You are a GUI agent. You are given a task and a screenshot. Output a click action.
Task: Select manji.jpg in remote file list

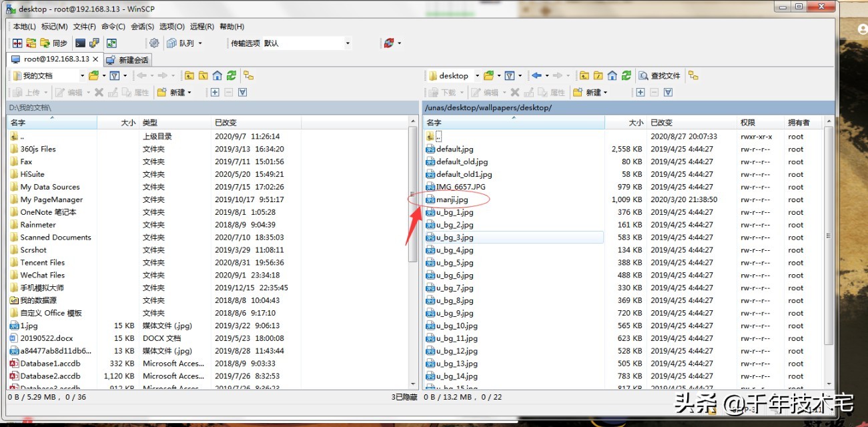[x=453, y=199]
